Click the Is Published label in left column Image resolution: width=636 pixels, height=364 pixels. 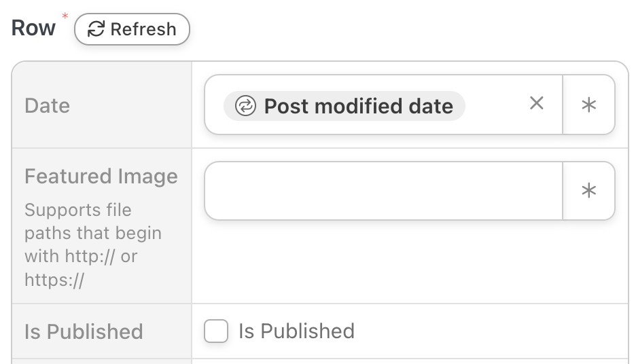point(84,331)
